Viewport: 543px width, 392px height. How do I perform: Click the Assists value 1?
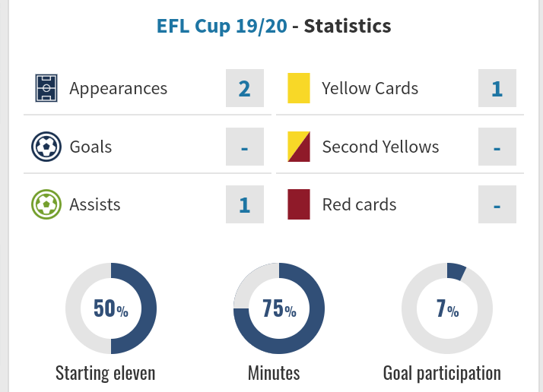pyautogui.click(x=244, y=204)
